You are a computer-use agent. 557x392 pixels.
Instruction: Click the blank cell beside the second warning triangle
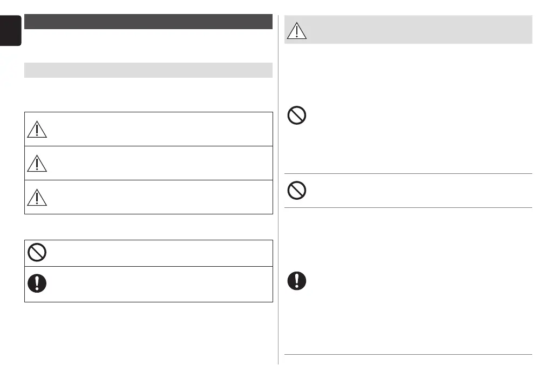click(x=160, y=163)
